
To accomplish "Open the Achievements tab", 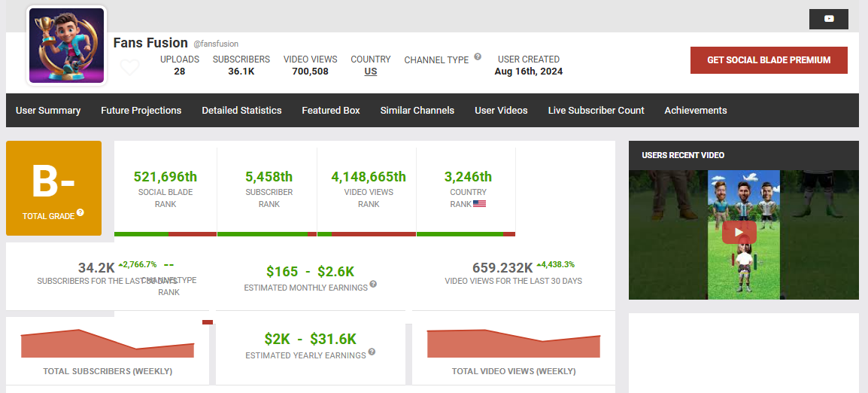I will pos(696,111).
